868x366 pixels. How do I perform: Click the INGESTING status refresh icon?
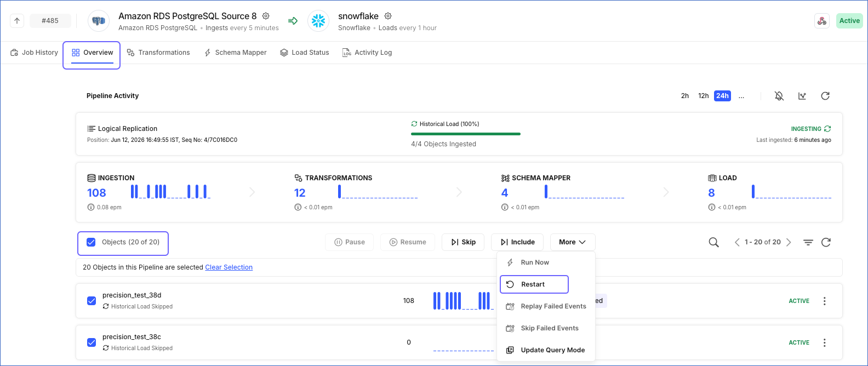[x=827, y=129]
